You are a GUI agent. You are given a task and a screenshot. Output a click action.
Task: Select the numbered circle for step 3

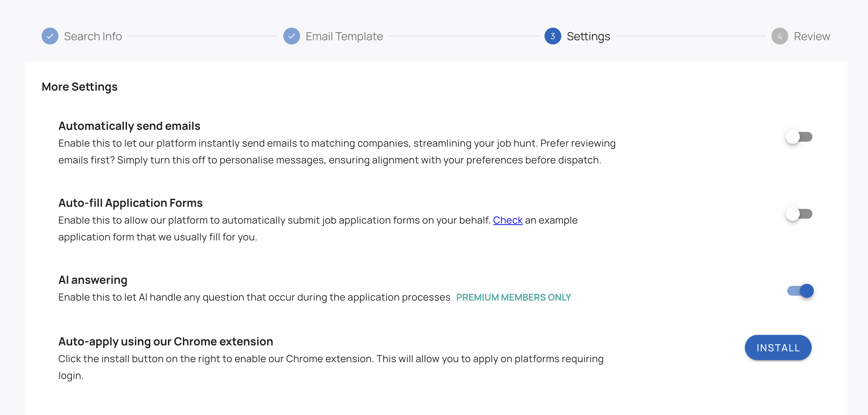pos(553,36)
